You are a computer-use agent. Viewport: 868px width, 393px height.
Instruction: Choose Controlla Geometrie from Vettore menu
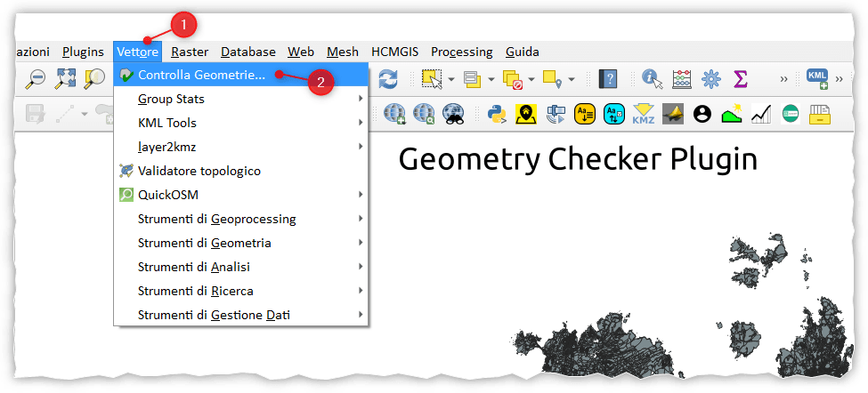(x=201, y=75)
